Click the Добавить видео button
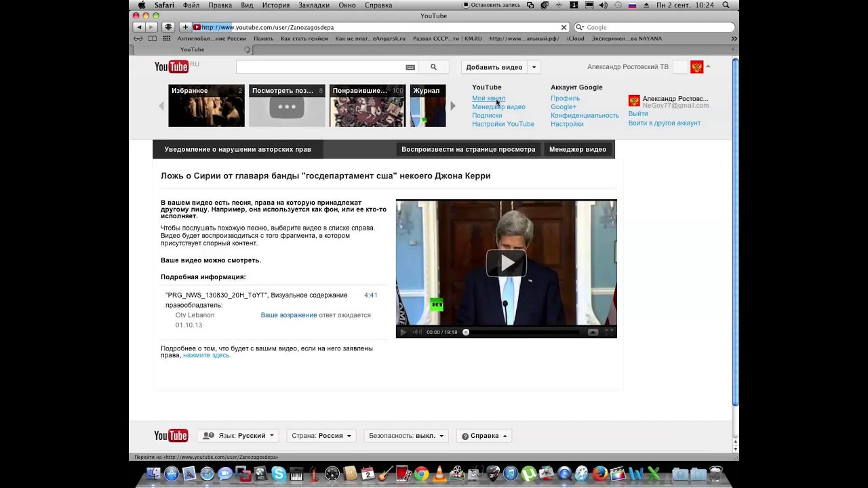Viewport: 868px width, 488px height. click(x=494, y=67)
